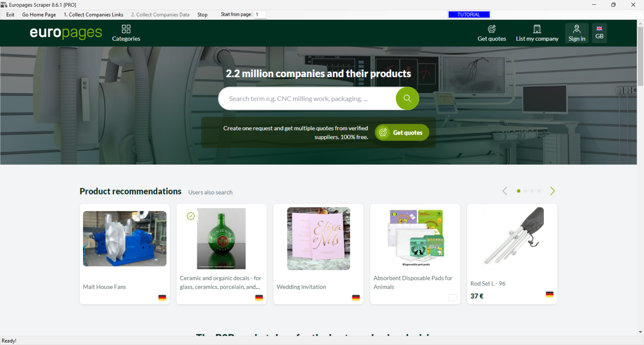Click German flag on Ceramic decals card

[x=259, y=297]
